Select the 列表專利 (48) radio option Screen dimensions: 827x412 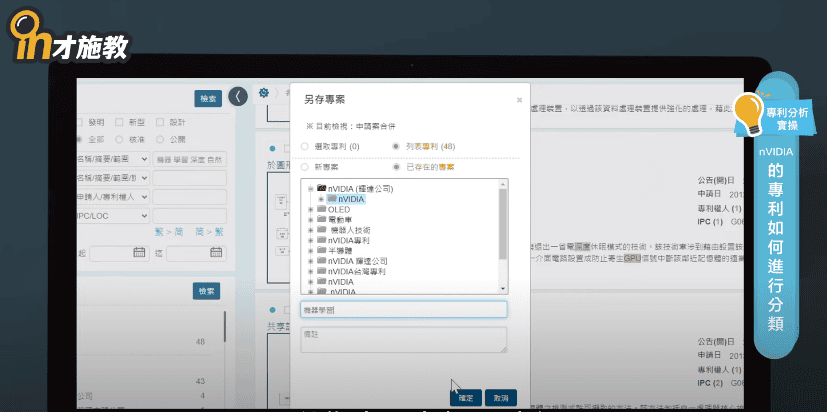pyautogui.click(x=397, y=146)
